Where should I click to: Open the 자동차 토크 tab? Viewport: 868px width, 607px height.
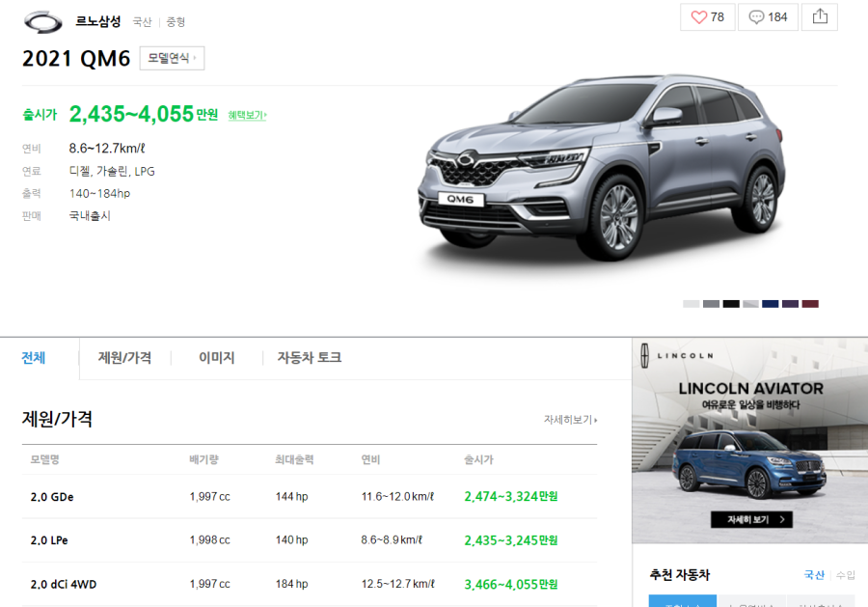coord(309,358)
